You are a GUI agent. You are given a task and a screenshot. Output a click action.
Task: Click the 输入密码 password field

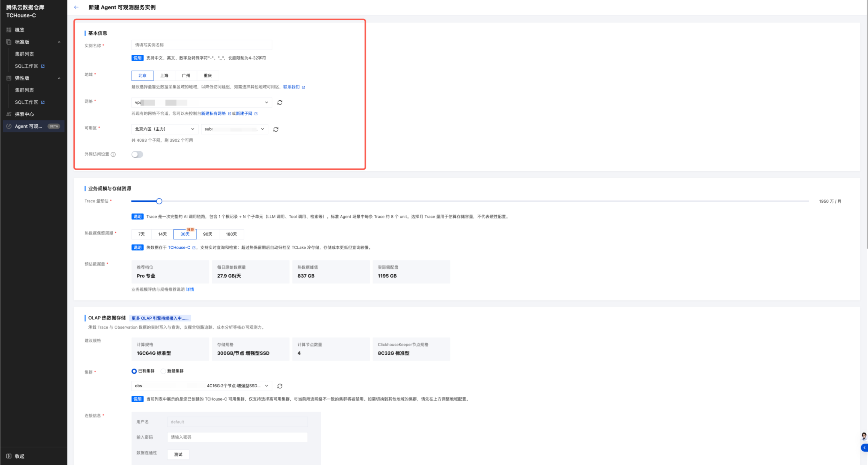237,437
